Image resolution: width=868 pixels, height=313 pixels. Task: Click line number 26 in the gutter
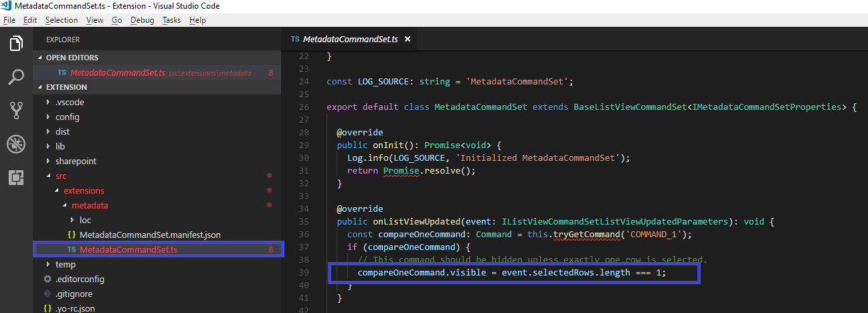coord(304,107)
